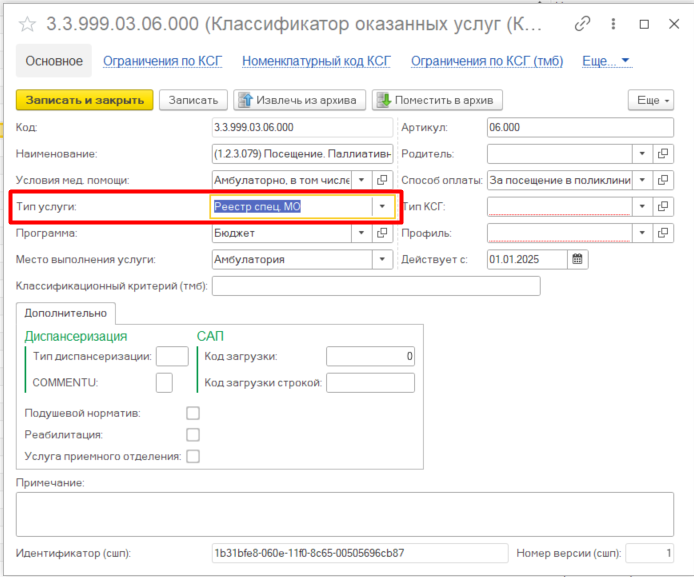Open the Программа linked record icon

pos(382,233)
